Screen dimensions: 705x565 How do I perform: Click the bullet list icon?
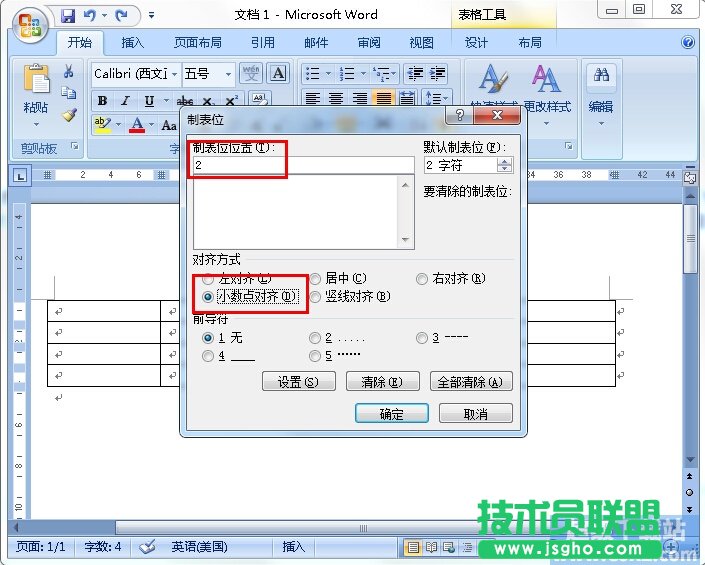click(x=312, y=74)
